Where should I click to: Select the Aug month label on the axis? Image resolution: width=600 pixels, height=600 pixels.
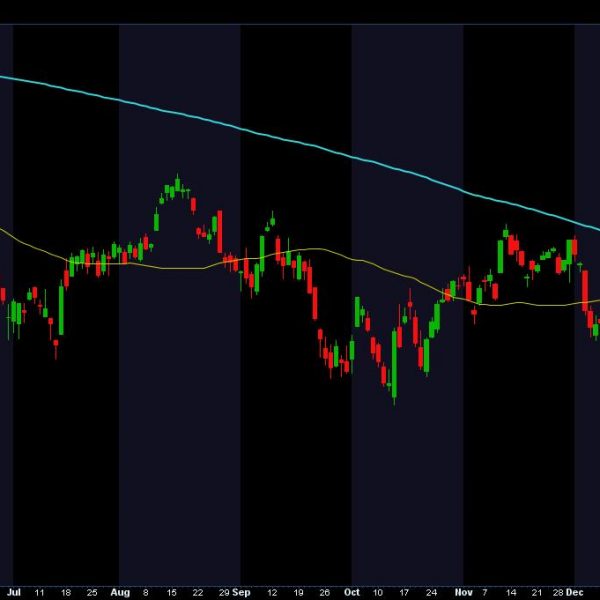[120, 592]
